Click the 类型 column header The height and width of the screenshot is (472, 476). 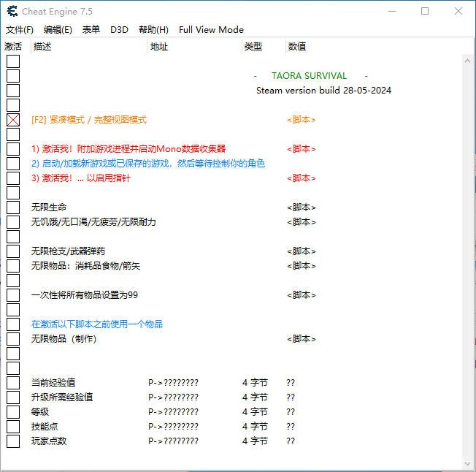pyautogui.click(x=253, y=47)
